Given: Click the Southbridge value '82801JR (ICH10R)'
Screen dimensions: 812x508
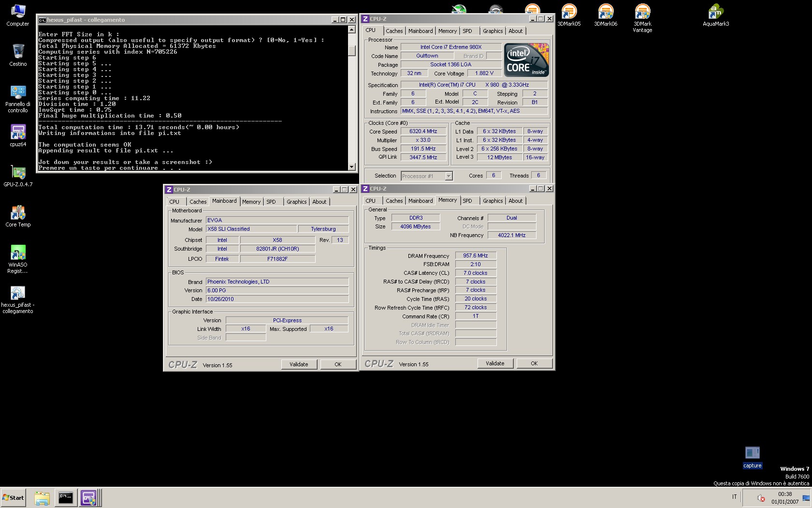Looking at the screenshot, I should point(277,249).
